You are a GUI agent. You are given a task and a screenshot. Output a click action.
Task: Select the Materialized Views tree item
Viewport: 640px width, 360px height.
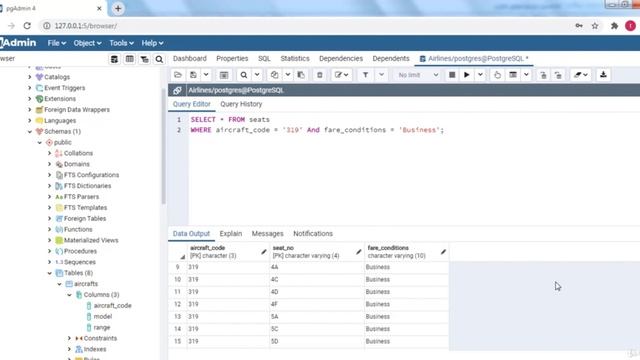pyautogui.click(x=91, y=240)
